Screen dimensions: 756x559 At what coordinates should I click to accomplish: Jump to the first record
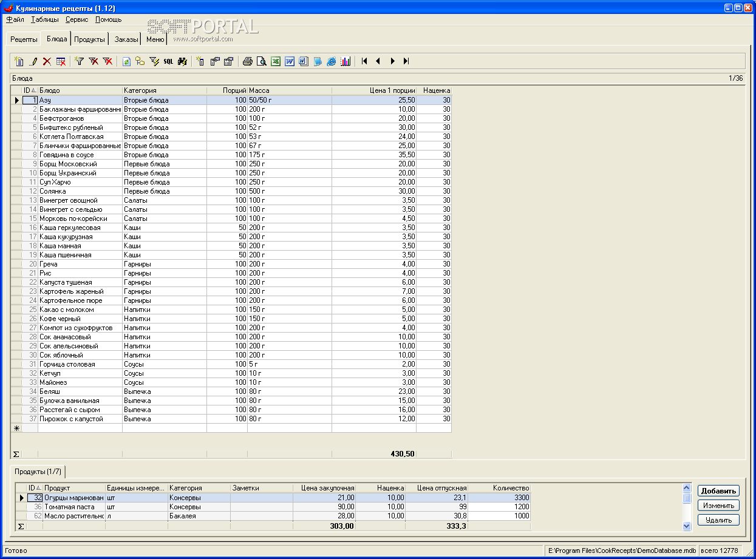click(x=364, y=61)
